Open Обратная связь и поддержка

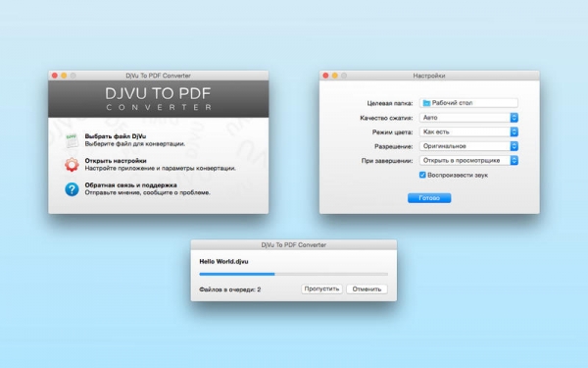(130, 185)
